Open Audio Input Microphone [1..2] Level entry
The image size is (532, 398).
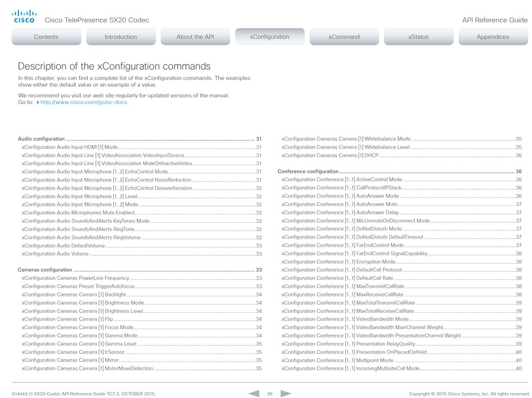click(x=142, y=196)
